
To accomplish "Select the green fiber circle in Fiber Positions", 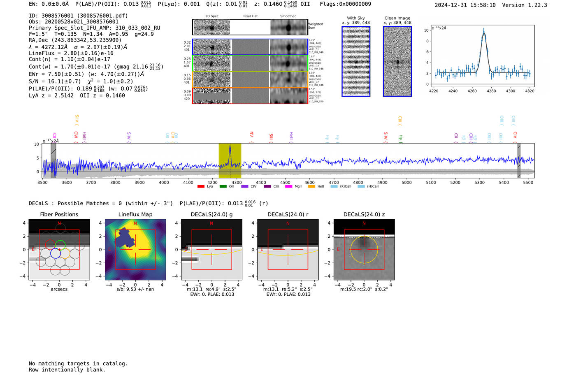I will (60, 245).
